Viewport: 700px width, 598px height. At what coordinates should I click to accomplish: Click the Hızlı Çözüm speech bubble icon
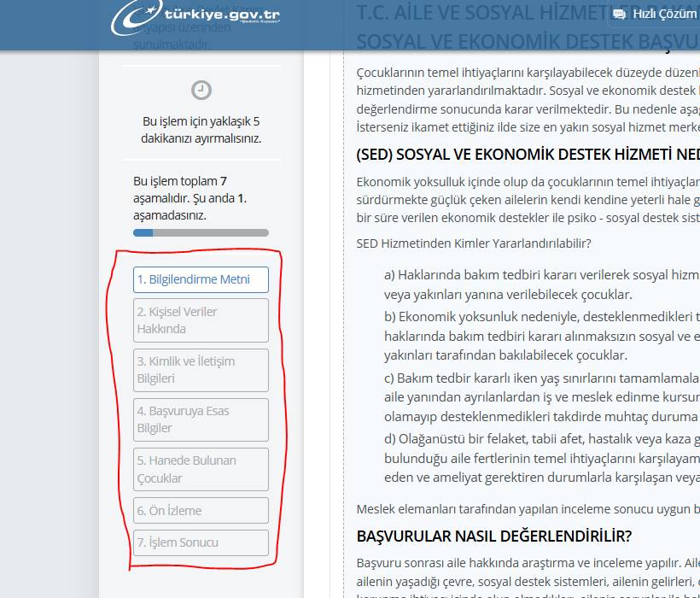click(619, 15)
